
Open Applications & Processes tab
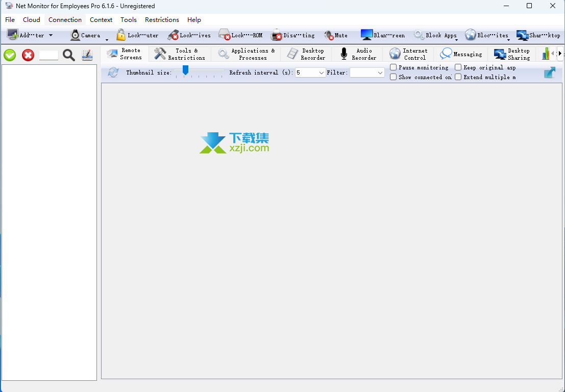click(x=247, y=54)
